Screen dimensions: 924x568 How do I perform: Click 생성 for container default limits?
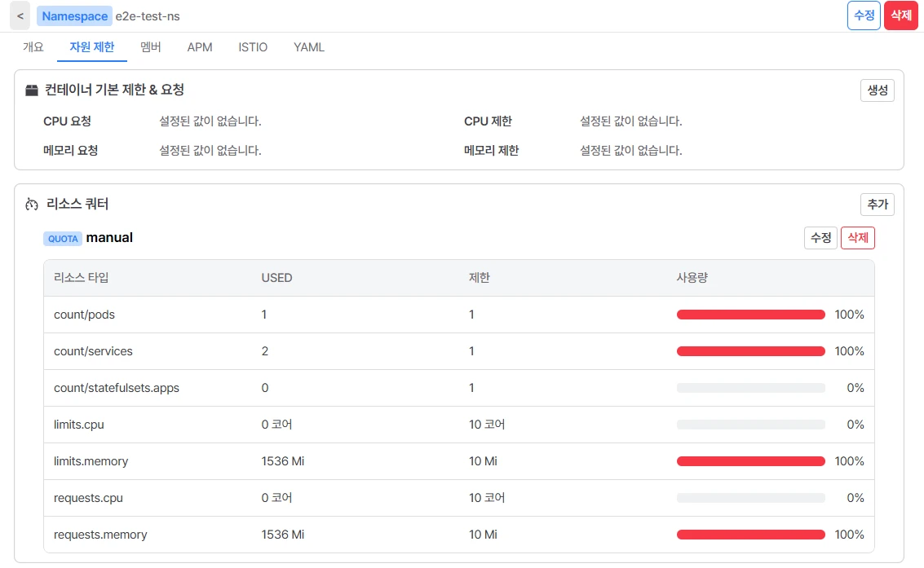pyautogui.click(x=878, y=90)
